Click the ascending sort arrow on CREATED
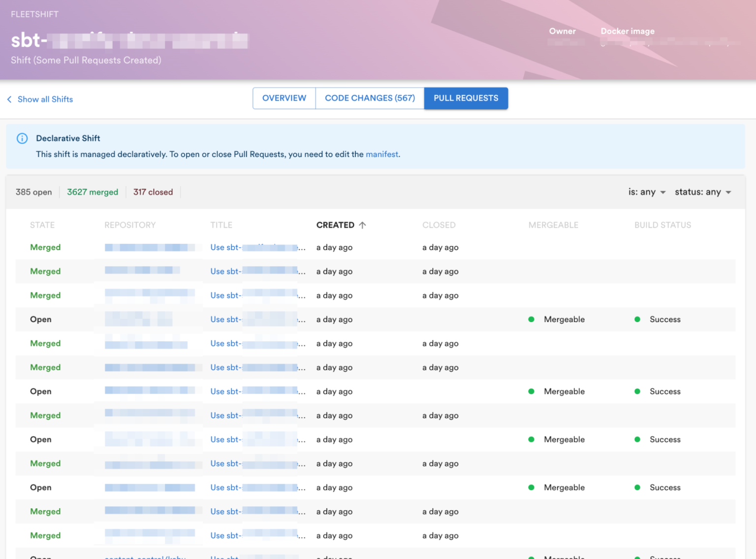This screenshot has width=756, height=559. tap(363, 225)
